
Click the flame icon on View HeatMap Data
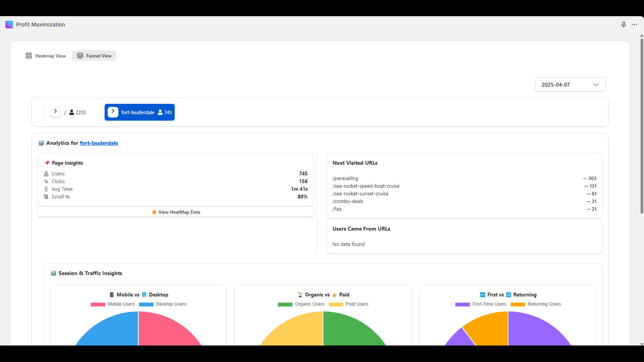[x=154, y=212]
